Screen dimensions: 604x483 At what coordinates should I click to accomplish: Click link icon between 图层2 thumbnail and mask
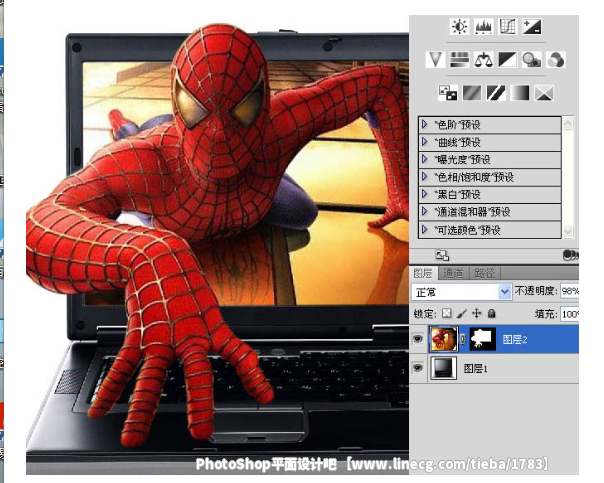(x=463, y=339)
